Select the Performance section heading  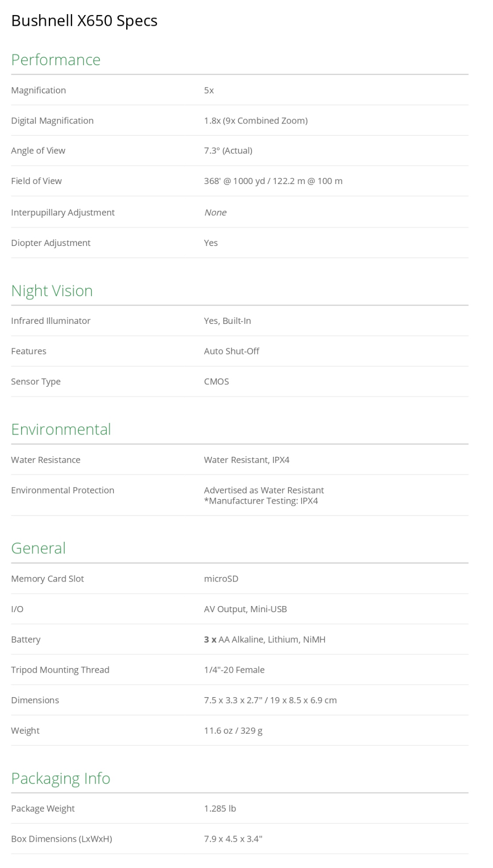coord(56,60)
